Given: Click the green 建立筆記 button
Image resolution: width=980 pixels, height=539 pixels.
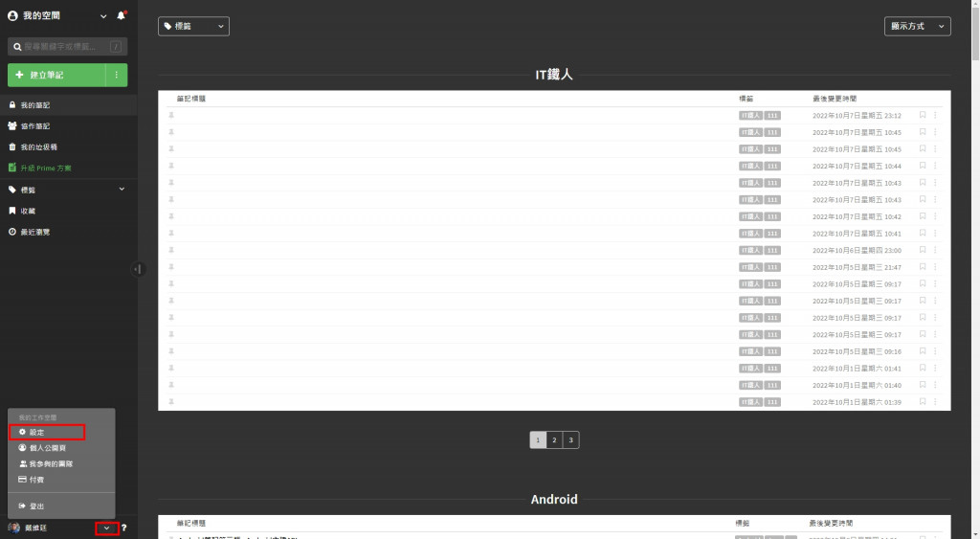Looking at the screenshot, I should [x=56, y=75].
